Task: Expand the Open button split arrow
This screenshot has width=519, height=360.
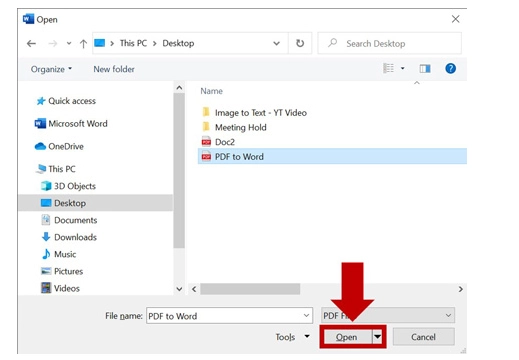Action: (378, 337)
